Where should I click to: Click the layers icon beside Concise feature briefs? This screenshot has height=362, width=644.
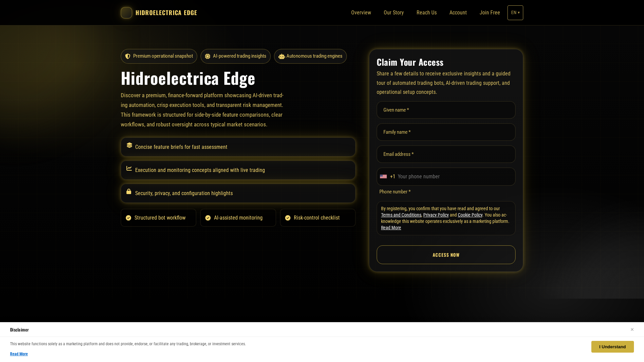tap(129, 145)
